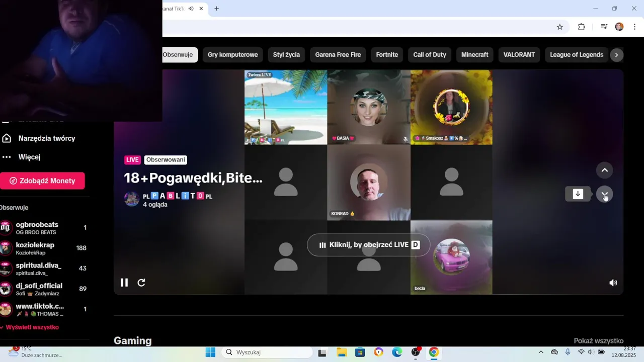Image resolution: width=644 pixels, height=362 pixels.
Task: Reload the LIVE stream preview
Action: 141,283
